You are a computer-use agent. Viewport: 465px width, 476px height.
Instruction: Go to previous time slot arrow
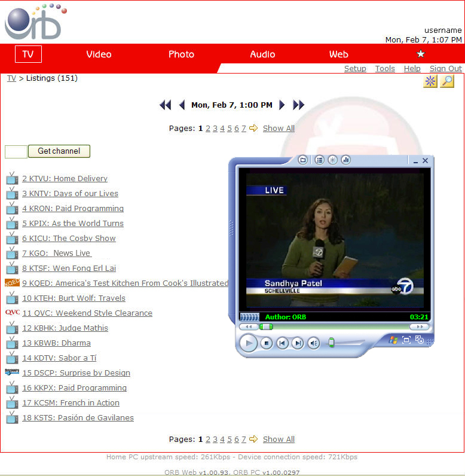click(182, 105)
